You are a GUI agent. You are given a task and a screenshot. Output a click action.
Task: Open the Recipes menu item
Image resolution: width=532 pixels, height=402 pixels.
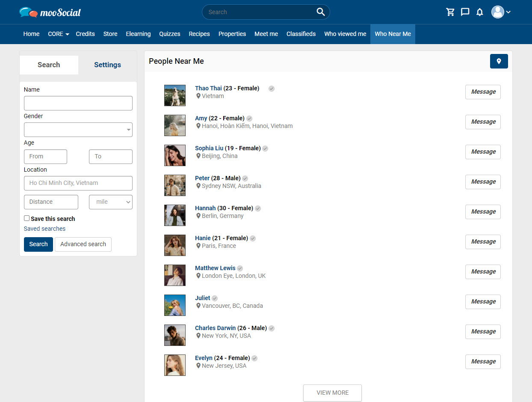(x=199, y=34)
